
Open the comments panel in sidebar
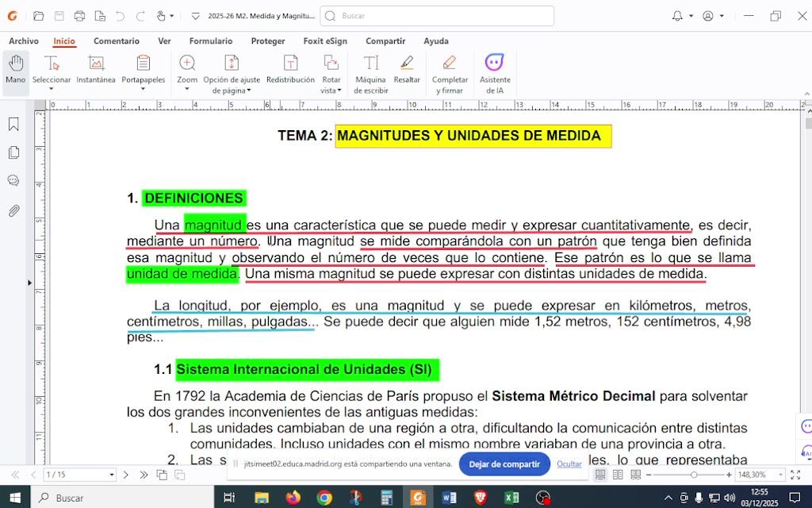coord(13,181)
